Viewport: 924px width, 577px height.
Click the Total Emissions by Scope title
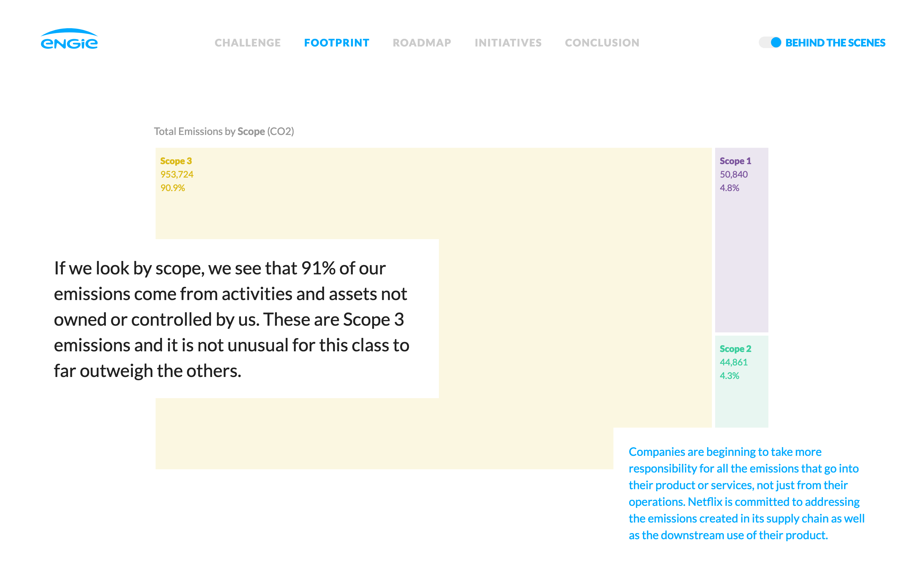coord(224,131)
